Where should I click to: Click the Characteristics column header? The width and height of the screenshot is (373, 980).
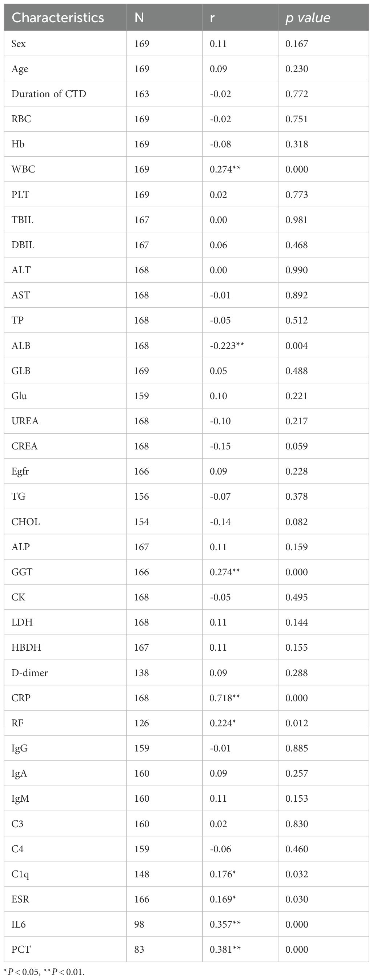click(58, 18)
